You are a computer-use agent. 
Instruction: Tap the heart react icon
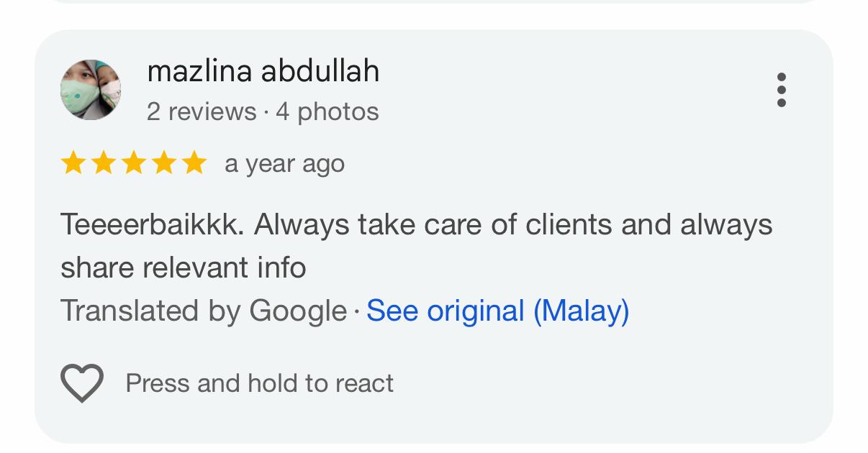click(82, 383)
